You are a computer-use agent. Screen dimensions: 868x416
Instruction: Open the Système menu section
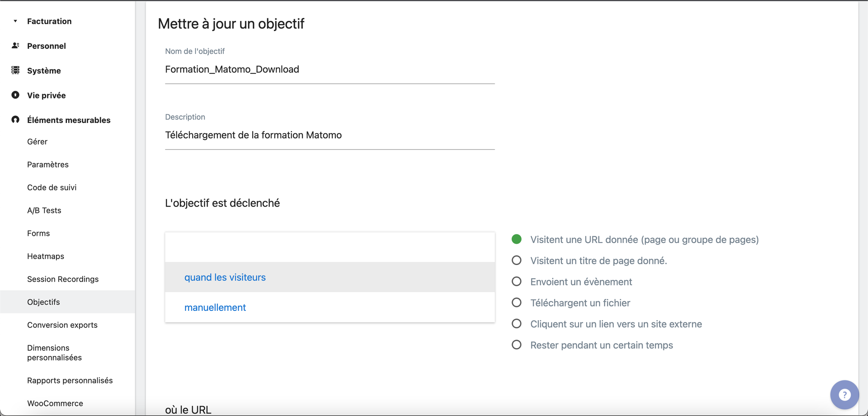(x=44, y=70)
